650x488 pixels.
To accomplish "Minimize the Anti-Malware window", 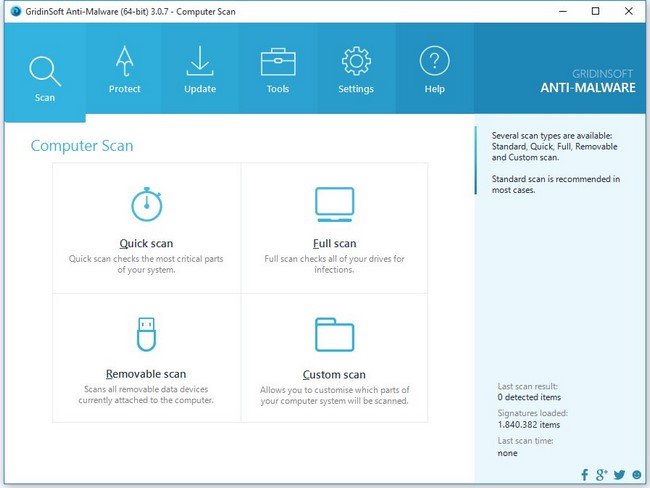I will tap(563, 11).
